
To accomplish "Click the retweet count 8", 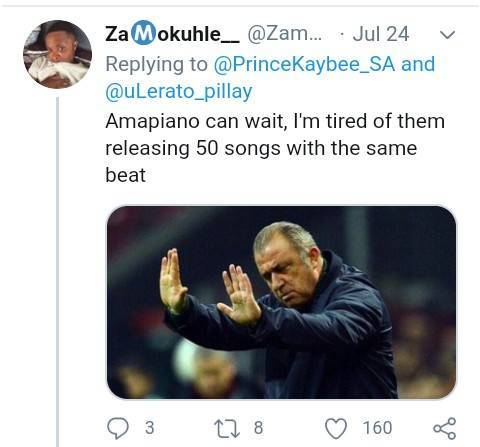I will 258,428.
